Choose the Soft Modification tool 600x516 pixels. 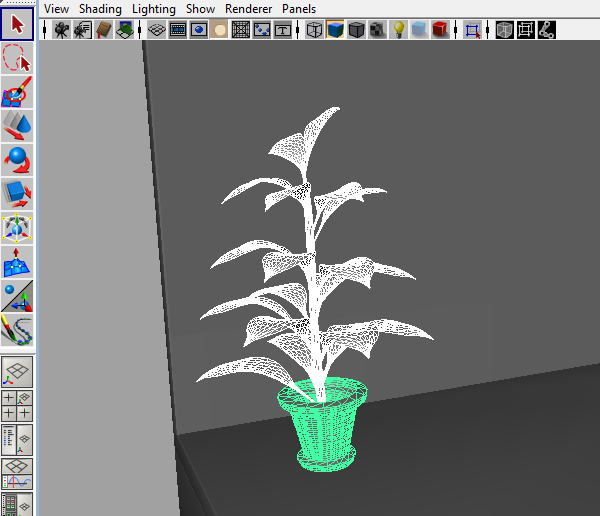(17, 262)
